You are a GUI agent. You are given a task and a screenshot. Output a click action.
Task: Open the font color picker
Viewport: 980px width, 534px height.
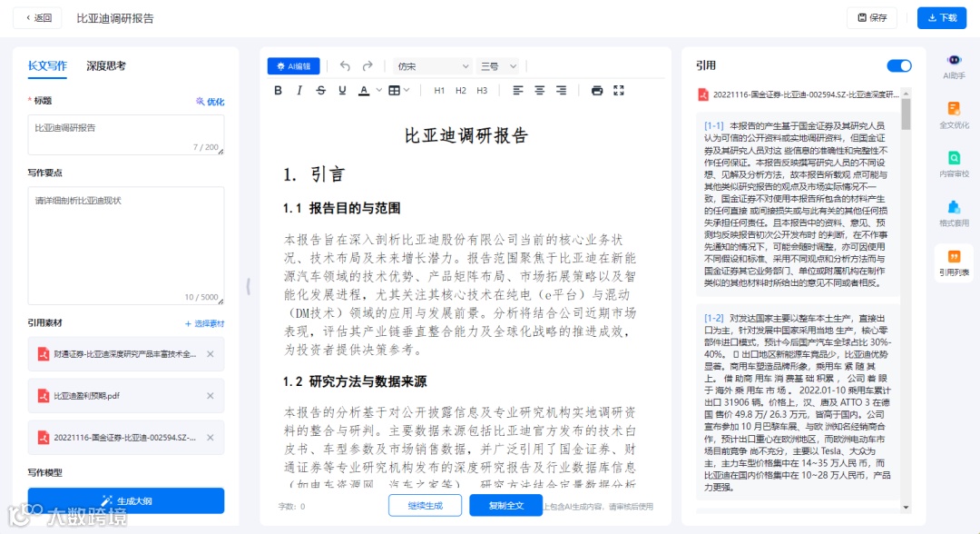(364, 91)
